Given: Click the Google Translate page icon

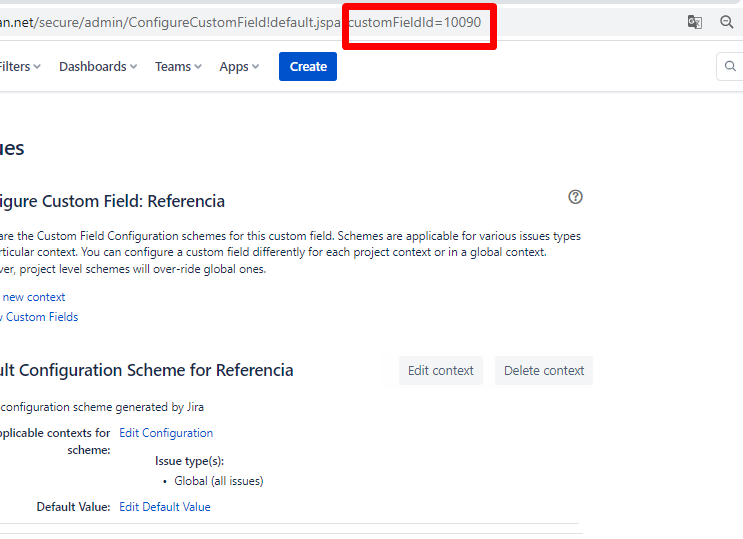Looking at the screenshot, I should click(694, 22).
